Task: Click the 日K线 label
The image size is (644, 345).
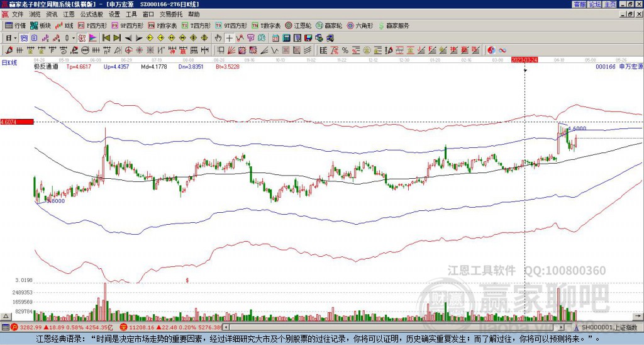Action: 9,63
